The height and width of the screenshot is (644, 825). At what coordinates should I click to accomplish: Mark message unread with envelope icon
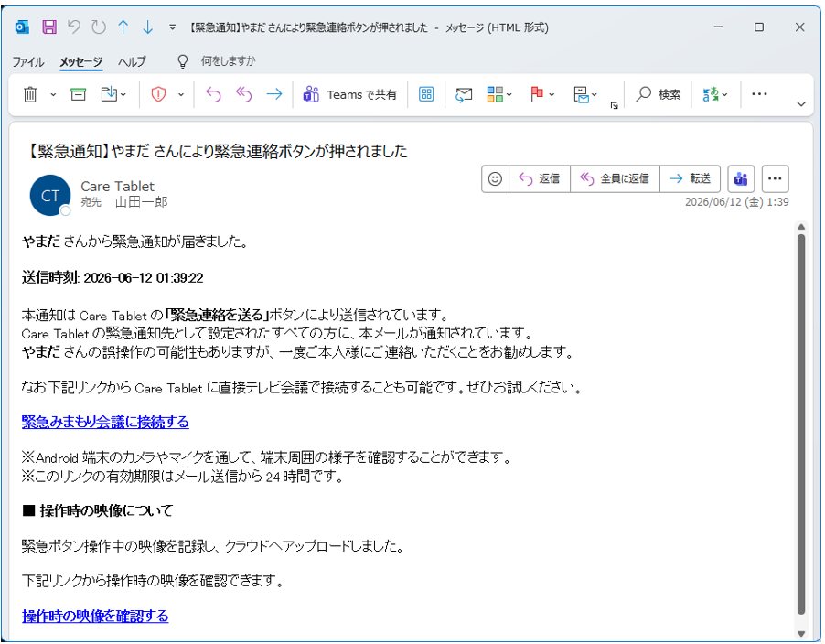click(x=464, y=95)
